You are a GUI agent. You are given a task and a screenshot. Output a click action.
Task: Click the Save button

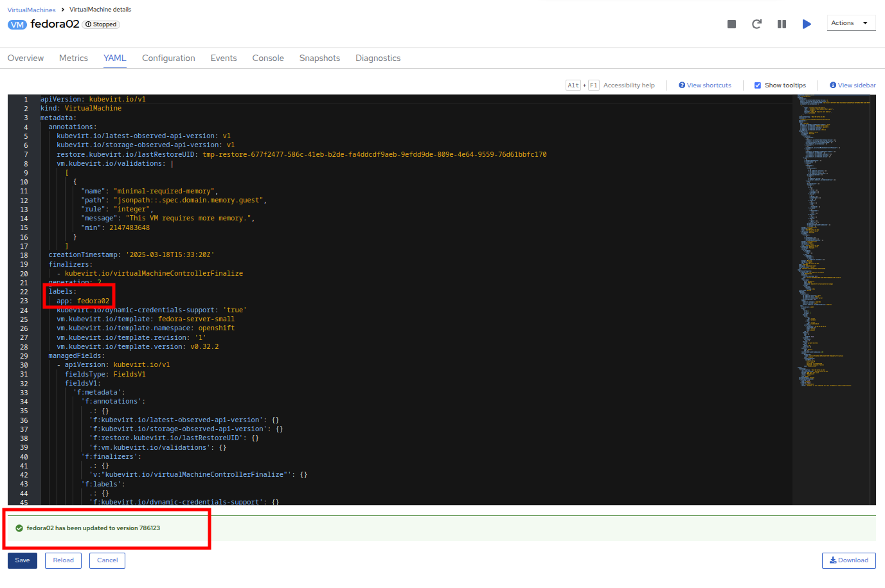[x=22, y=560]
